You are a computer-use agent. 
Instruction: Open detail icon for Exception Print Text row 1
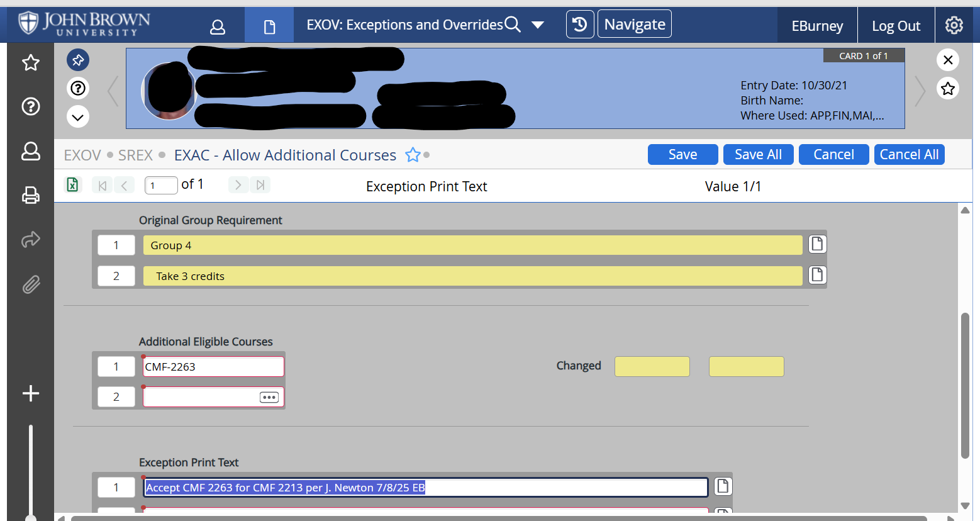[x=723, y=486]
